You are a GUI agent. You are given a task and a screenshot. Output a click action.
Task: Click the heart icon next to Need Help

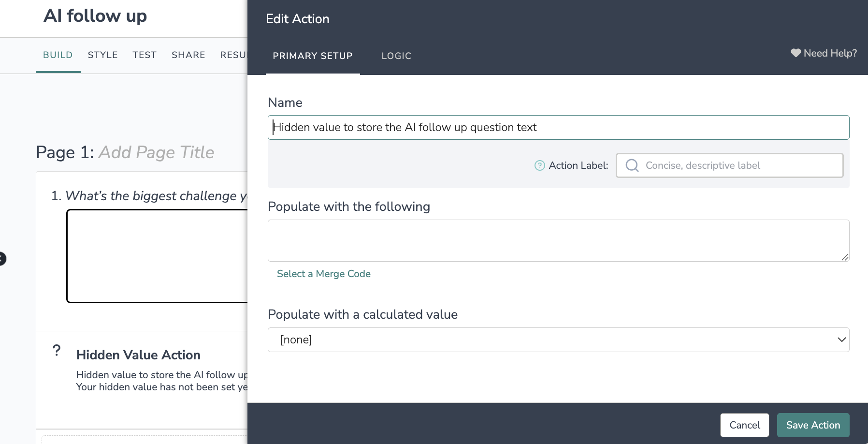796,53
